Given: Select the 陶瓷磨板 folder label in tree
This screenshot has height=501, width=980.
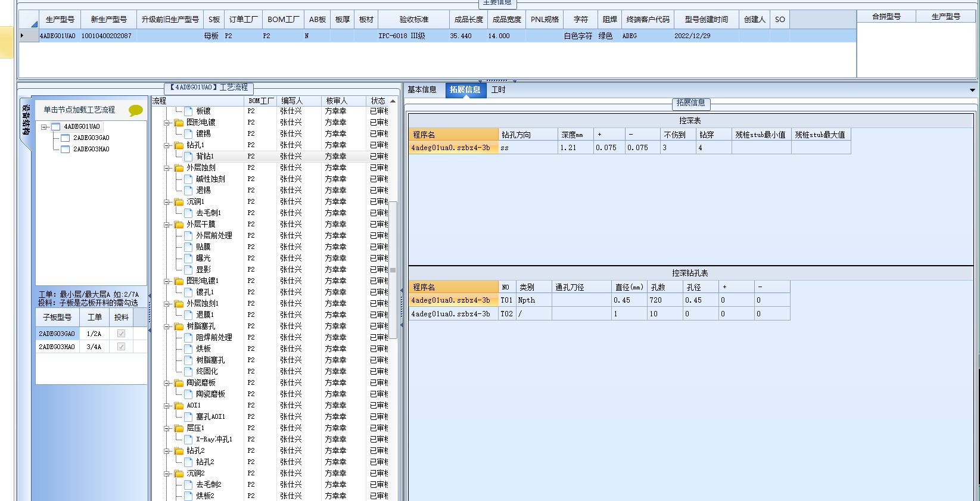Looking at the screenshot, I should point(201,383).
